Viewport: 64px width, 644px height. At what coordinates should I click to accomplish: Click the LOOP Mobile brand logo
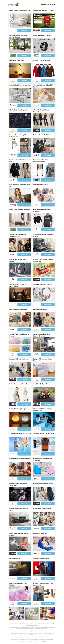click(36, 55)
